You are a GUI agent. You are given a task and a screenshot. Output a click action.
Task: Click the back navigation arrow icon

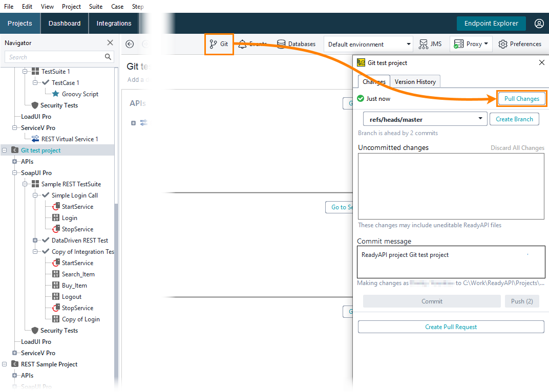click(x=130, y=44)
